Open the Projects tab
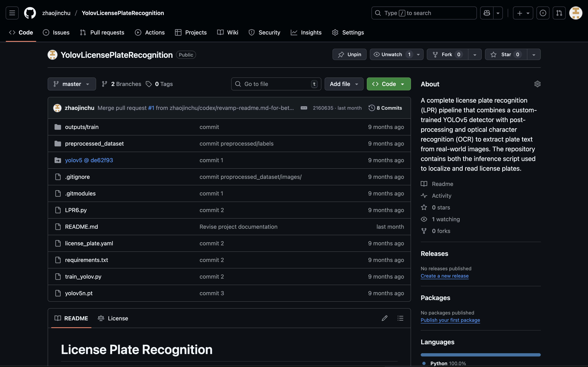Viewport: 588px width, 367px height. point(191,32)
